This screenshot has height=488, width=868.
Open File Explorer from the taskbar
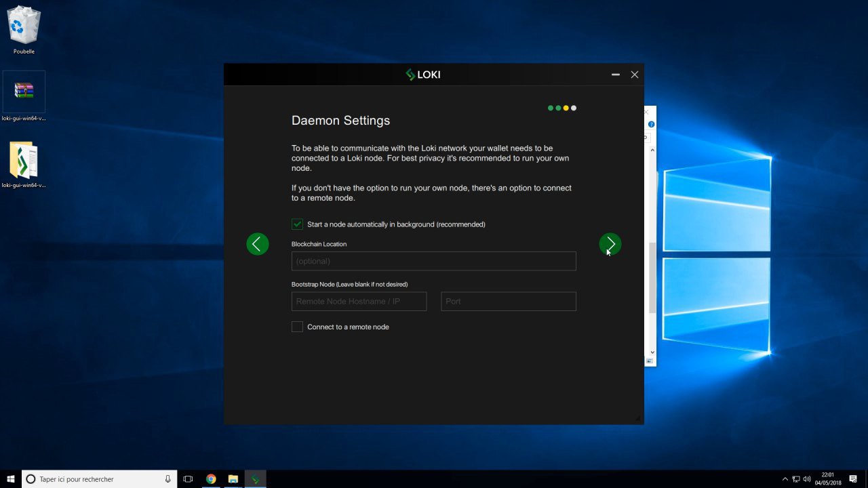(233, 479)
